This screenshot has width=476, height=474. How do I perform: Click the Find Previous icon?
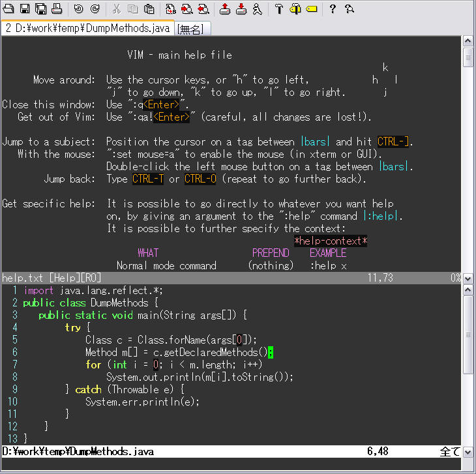pos(203,8)
